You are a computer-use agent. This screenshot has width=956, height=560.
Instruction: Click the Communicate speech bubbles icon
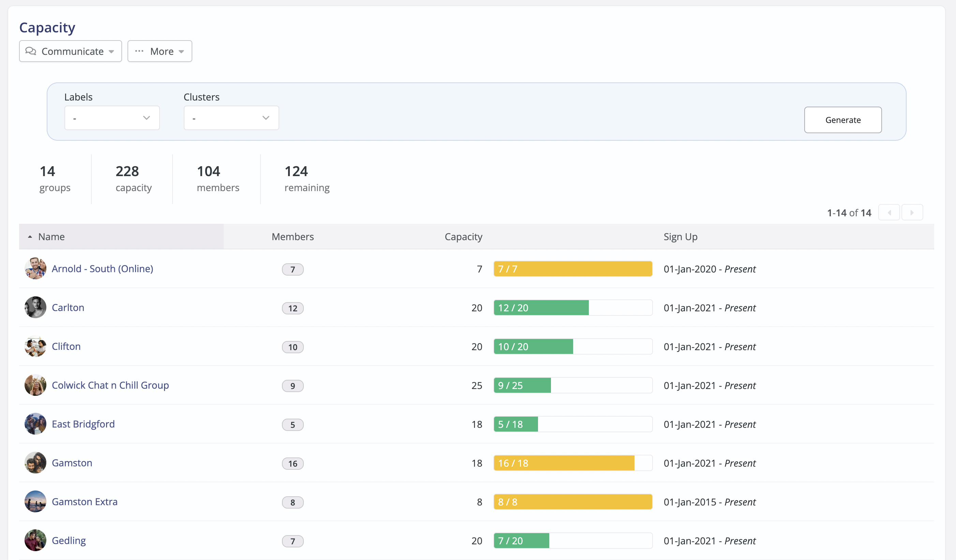tap(31, 51)
